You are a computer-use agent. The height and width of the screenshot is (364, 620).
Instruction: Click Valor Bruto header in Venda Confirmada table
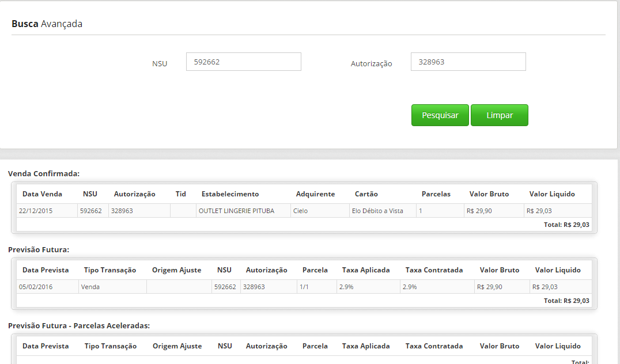489,194
